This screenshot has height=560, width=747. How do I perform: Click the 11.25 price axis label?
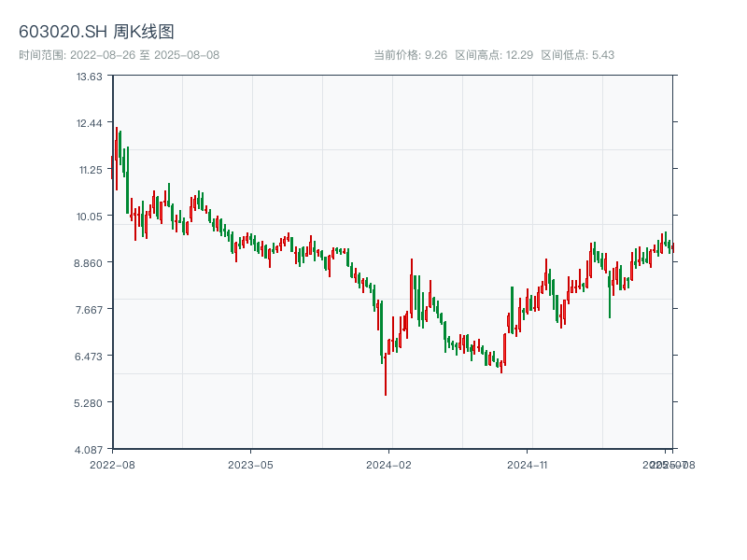(x=90, y=170)
